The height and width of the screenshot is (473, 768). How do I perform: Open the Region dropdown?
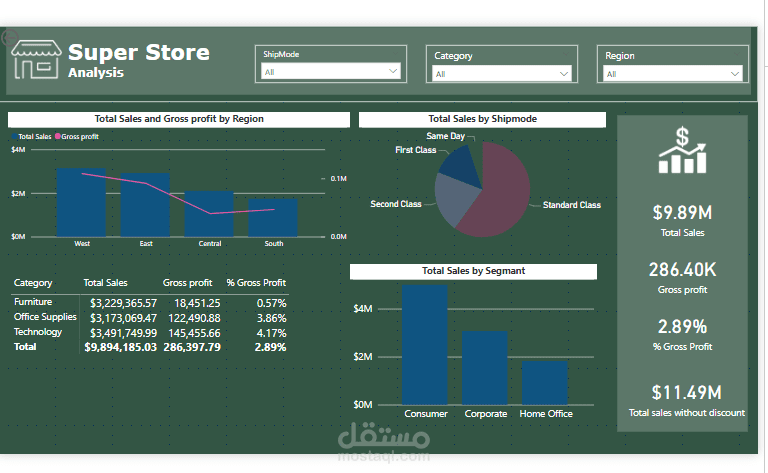[x=673, y=73]
